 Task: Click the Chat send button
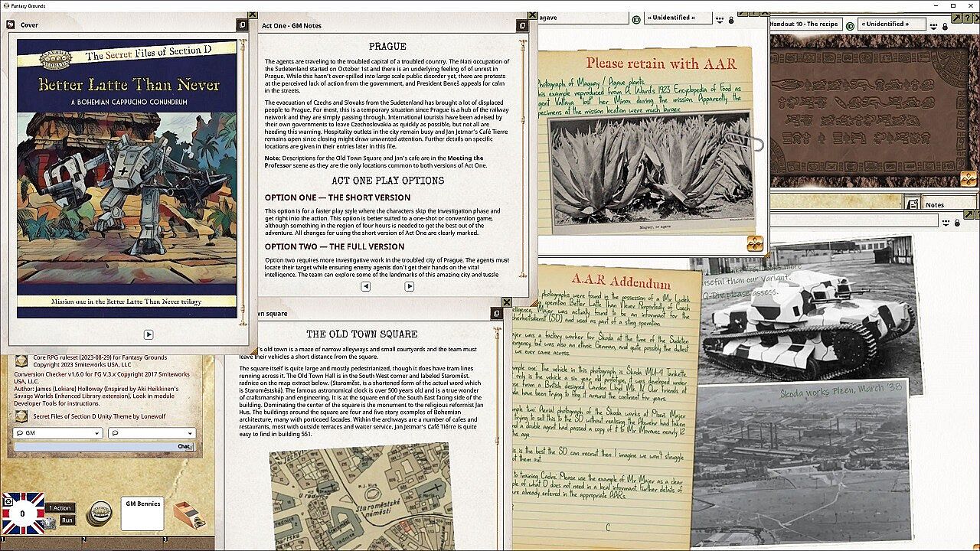[x=185, y=446]
